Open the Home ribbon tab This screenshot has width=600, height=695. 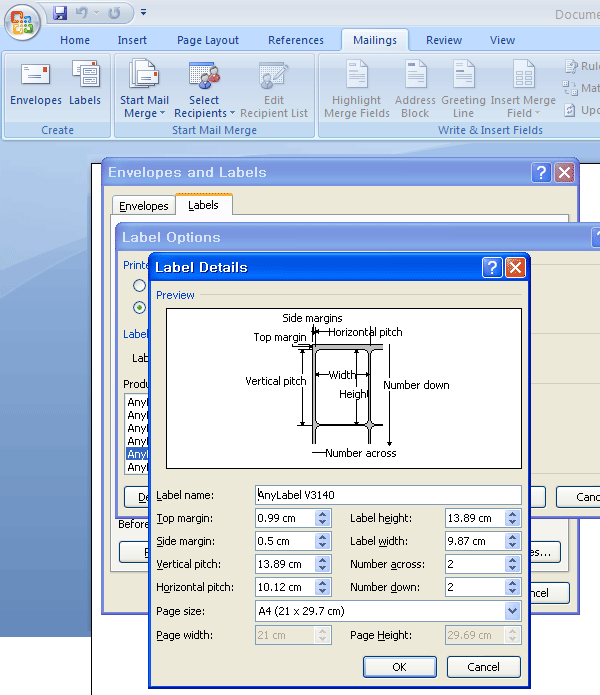75,40
